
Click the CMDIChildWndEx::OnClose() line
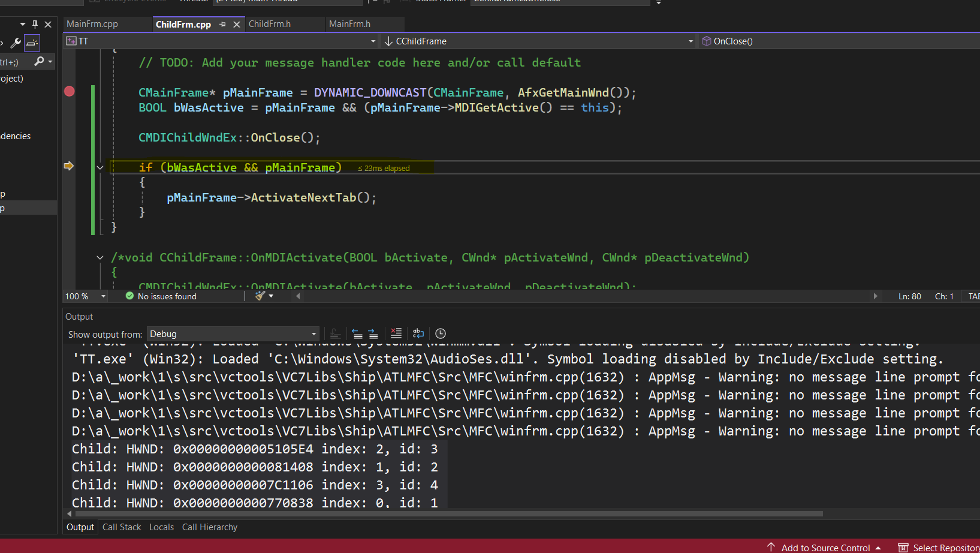click(x=229, y=137)
